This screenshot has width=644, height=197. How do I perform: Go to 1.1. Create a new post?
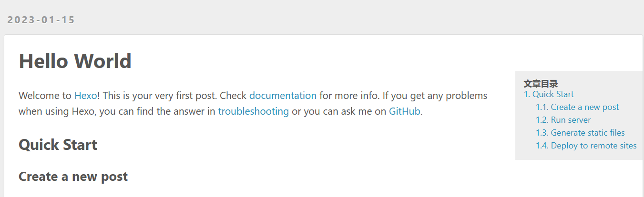click(577, 107)
